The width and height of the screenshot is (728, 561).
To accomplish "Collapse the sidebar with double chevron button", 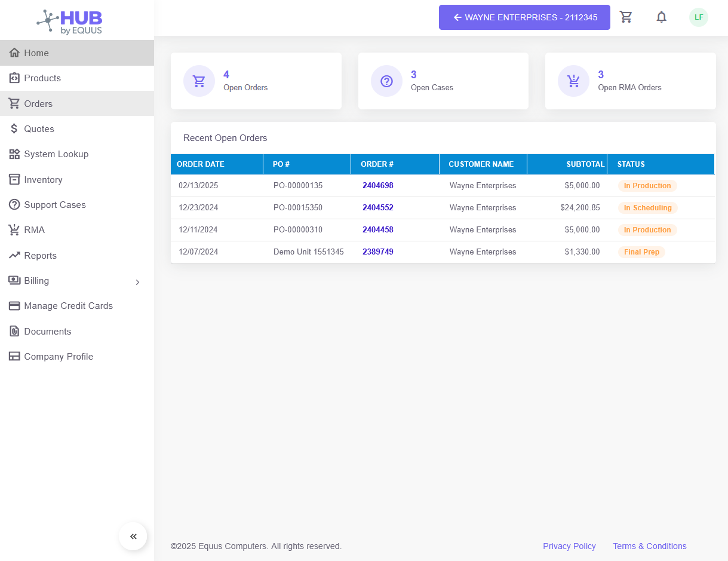I will pos(133,537).
